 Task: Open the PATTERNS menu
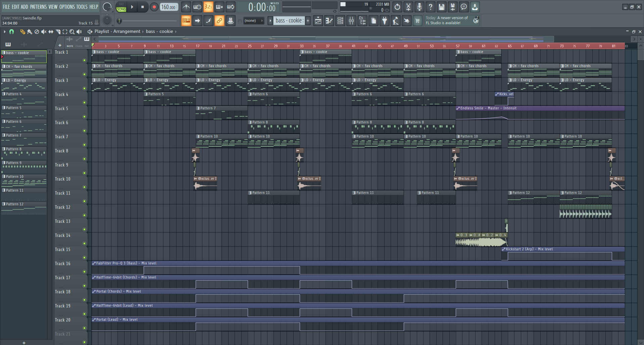pyautogui.click(x=38, y=7)
